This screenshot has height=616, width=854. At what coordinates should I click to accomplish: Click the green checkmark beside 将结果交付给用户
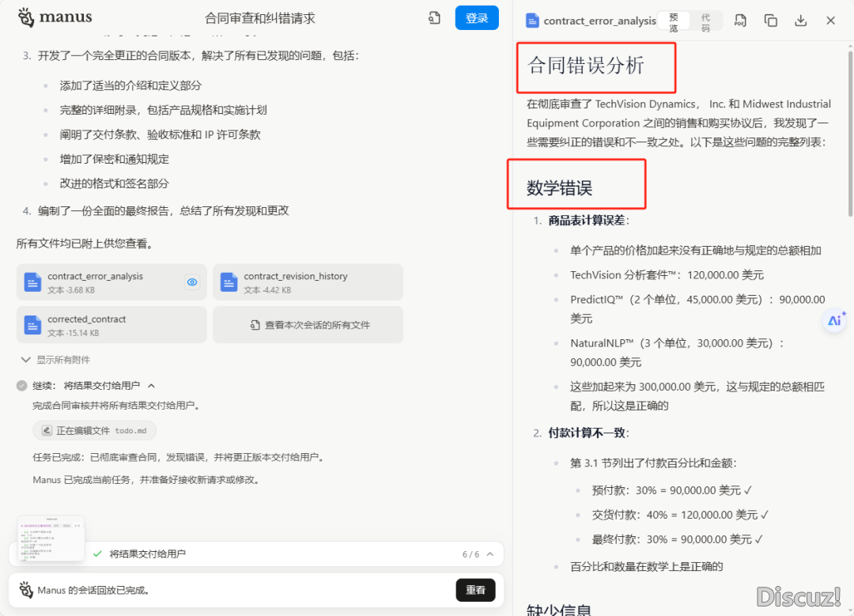(x=97, y=554)
